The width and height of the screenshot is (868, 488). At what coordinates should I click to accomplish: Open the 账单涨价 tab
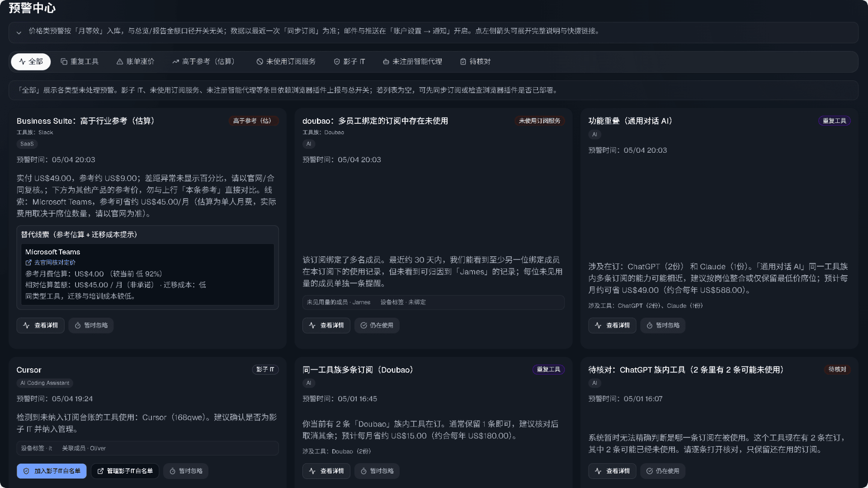click(136, 61)
